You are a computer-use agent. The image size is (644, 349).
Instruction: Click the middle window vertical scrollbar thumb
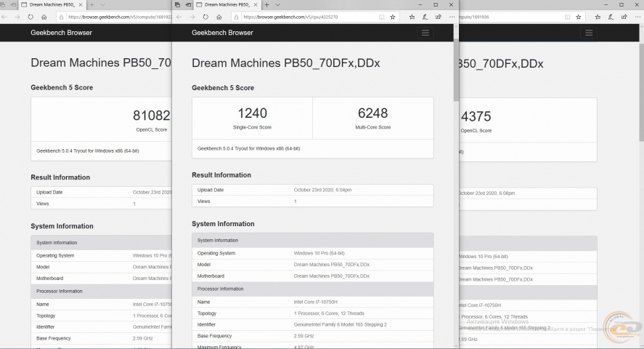(456, 70)
